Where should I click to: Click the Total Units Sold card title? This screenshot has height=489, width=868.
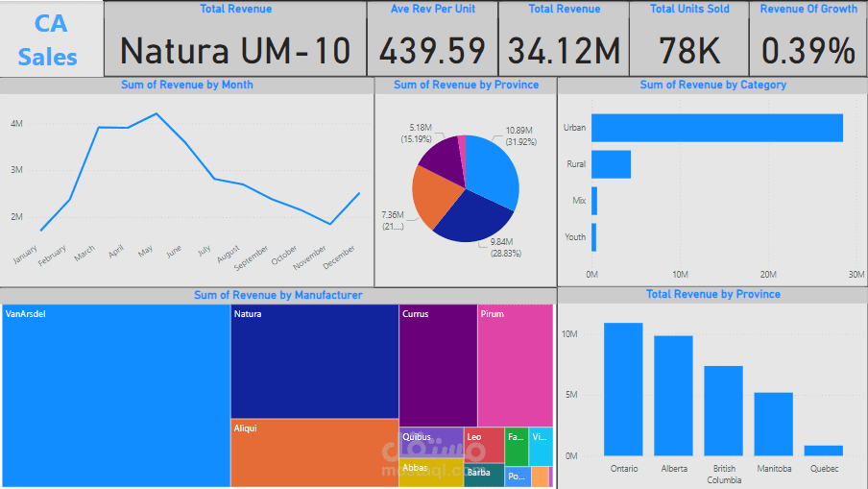pyautogui.click(x=689, y=9)
